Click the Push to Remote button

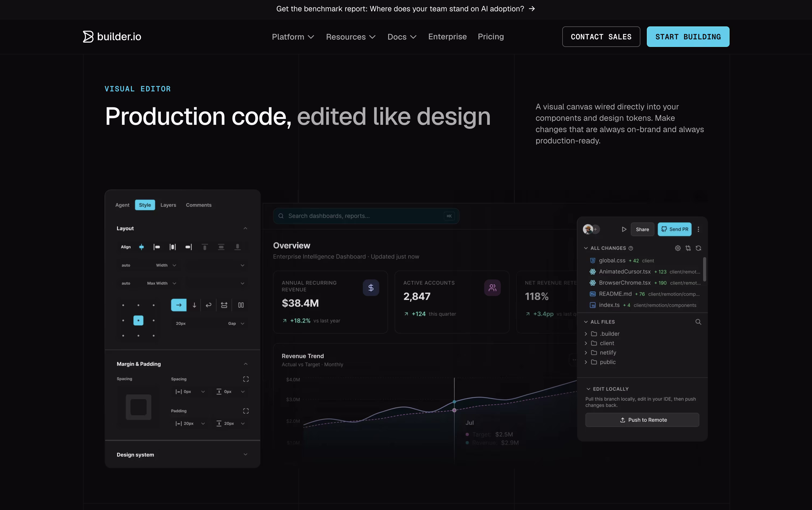pyautogui.click(x=642, y=420)
